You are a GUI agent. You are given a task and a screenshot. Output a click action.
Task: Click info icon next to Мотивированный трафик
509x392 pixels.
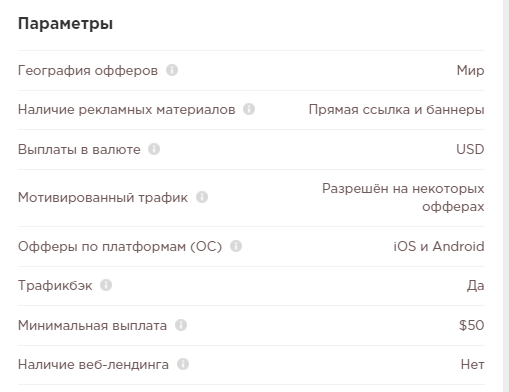pos(202,197)
